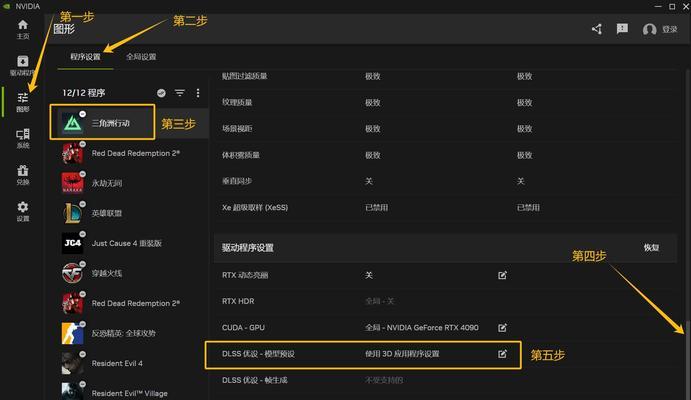Viewport: 691px width, 400px height.
Task: Switch to the 程序设置 tab
Action: pos(85,57)
